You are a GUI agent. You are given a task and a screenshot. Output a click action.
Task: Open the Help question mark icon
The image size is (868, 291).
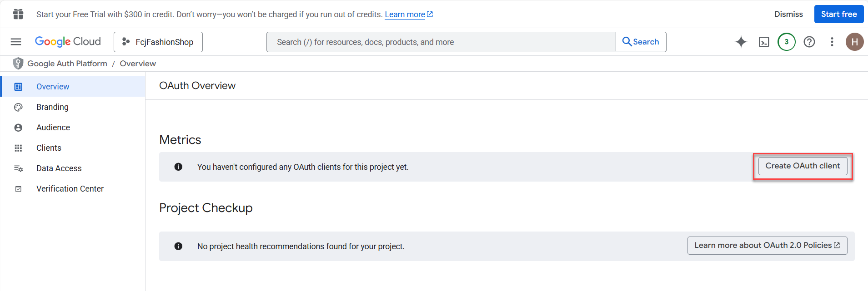click(x=809, y=42)
